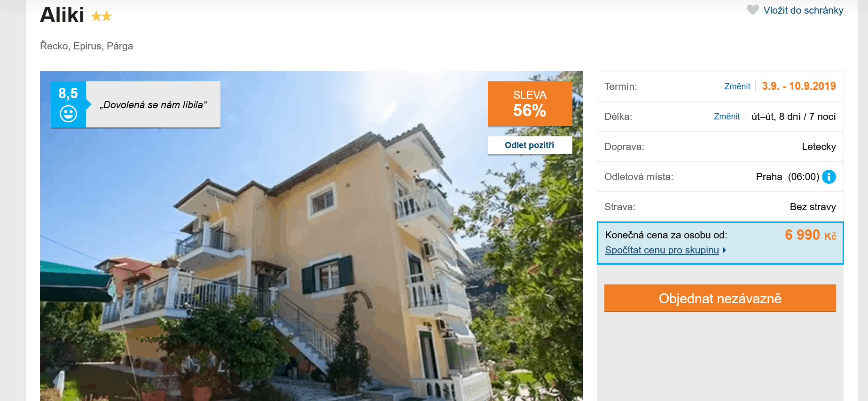868x401 pixels.
Task: Change the term via Změnit next to Termín
Action: (737, 86)
